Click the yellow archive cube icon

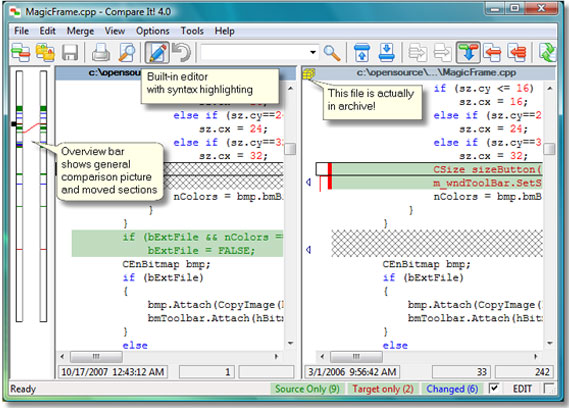pos(308,74)
